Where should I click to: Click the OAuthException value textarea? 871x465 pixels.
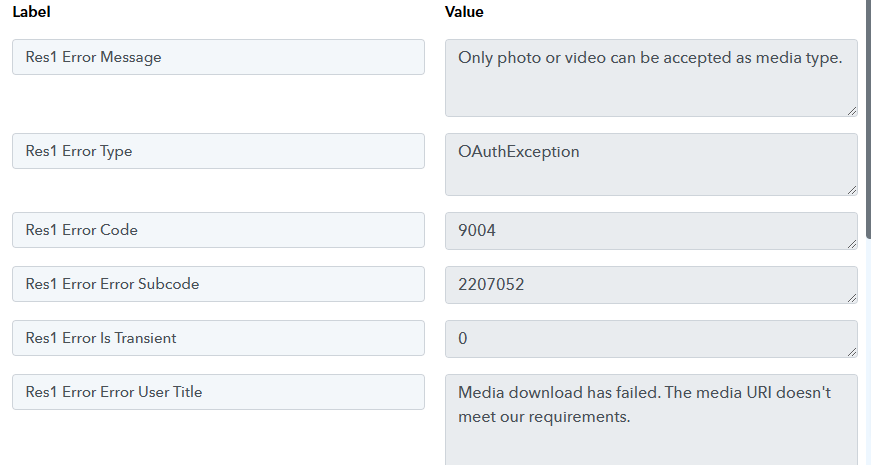click(651, 164)
